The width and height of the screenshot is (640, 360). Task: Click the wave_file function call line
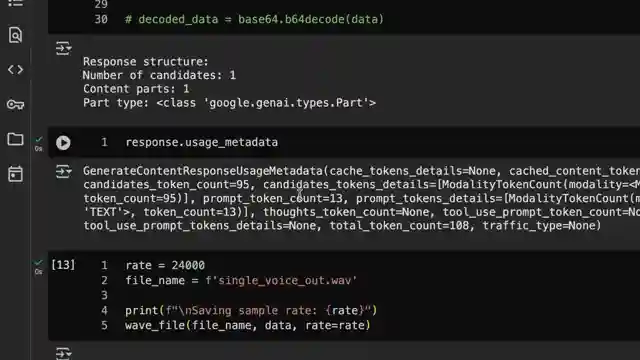point(248,325)
